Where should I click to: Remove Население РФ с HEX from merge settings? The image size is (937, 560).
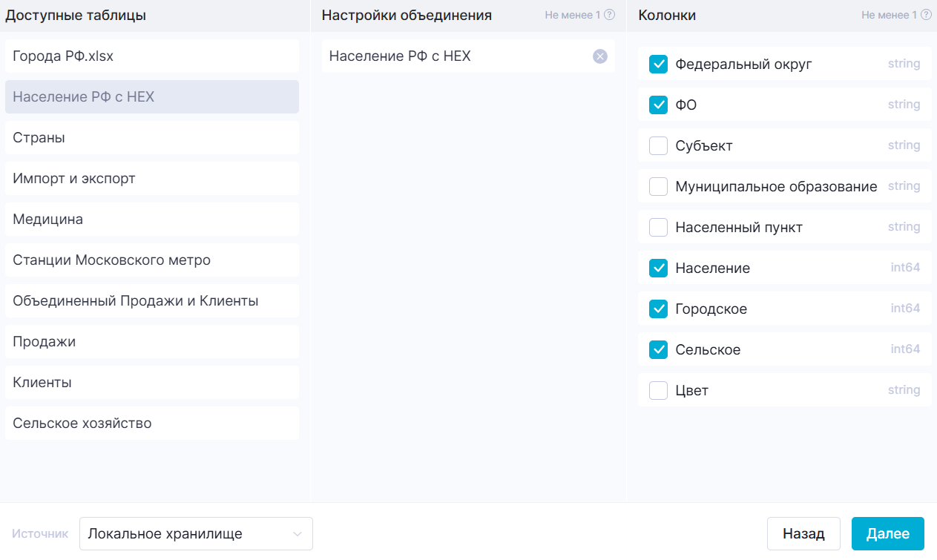[599, 56]
